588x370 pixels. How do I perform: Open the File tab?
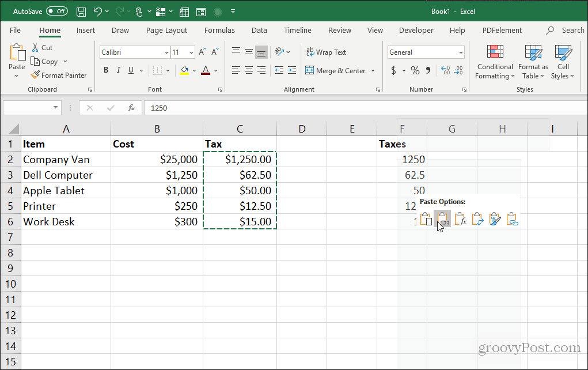click(15, 31)
